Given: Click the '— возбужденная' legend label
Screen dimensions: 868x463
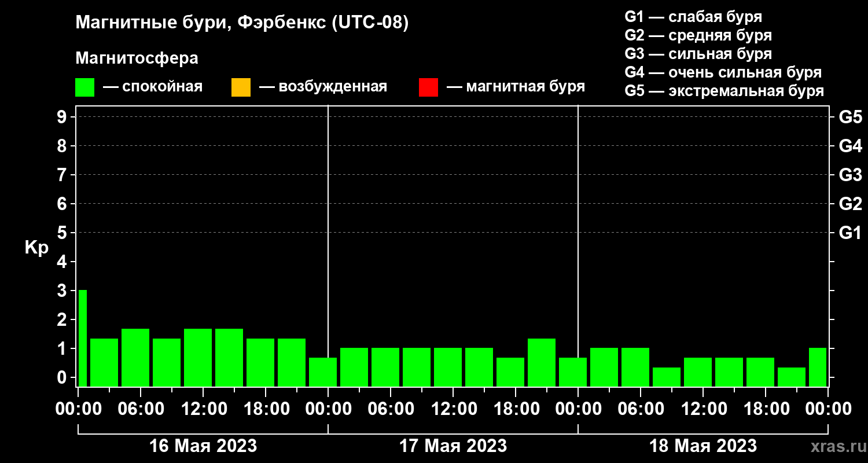Looking at the screenshot, I should coord(323,87).
